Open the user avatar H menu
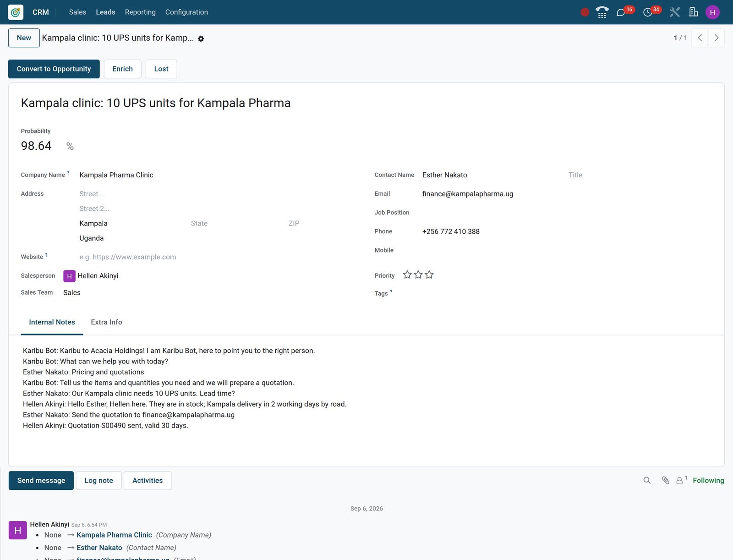The height and width of the screenshot is (560, 733). [712, 12]
